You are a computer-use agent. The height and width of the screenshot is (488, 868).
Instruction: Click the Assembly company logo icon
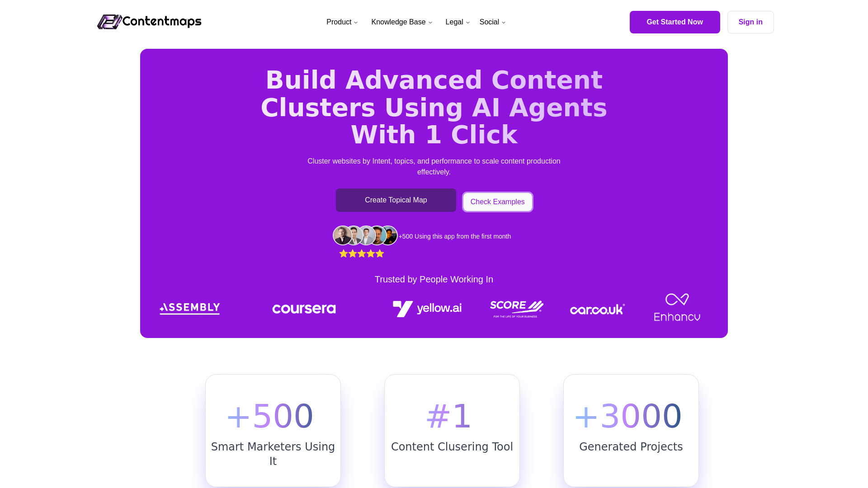coord(189,309)
